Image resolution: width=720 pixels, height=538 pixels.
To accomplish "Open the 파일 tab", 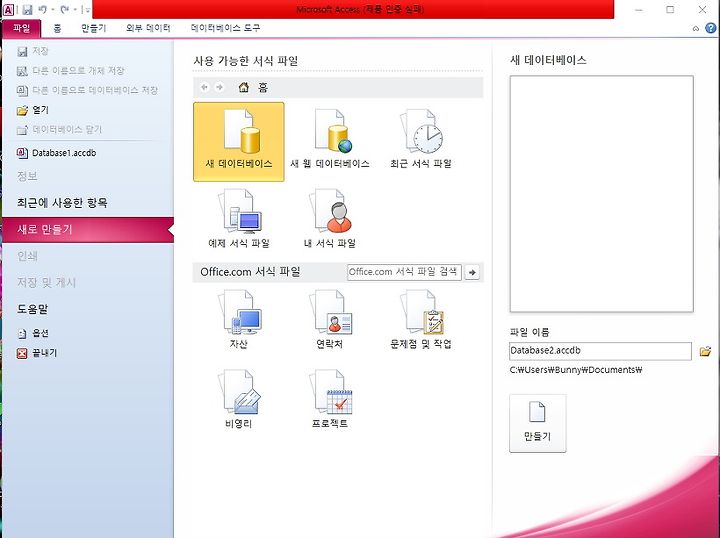I will point(22,28).
